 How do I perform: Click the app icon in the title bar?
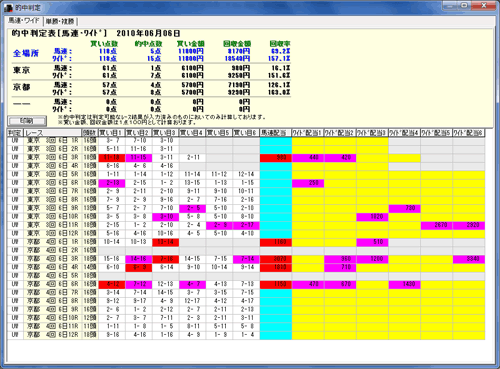pos(8,7)
